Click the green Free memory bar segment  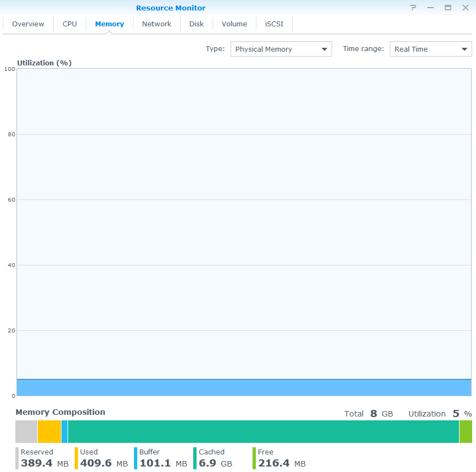466,431
